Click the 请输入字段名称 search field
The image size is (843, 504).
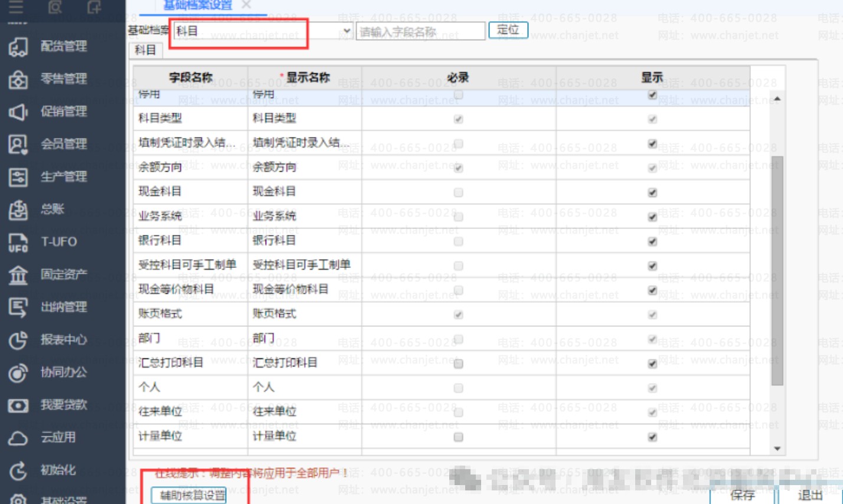pyautogui.click(x=420, y=31)
